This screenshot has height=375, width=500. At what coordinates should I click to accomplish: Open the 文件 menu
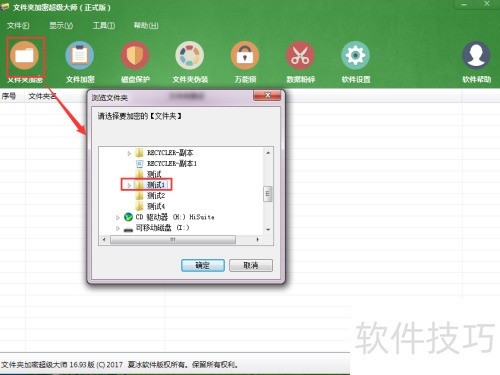pyautogui.click(x=18, y=25)
